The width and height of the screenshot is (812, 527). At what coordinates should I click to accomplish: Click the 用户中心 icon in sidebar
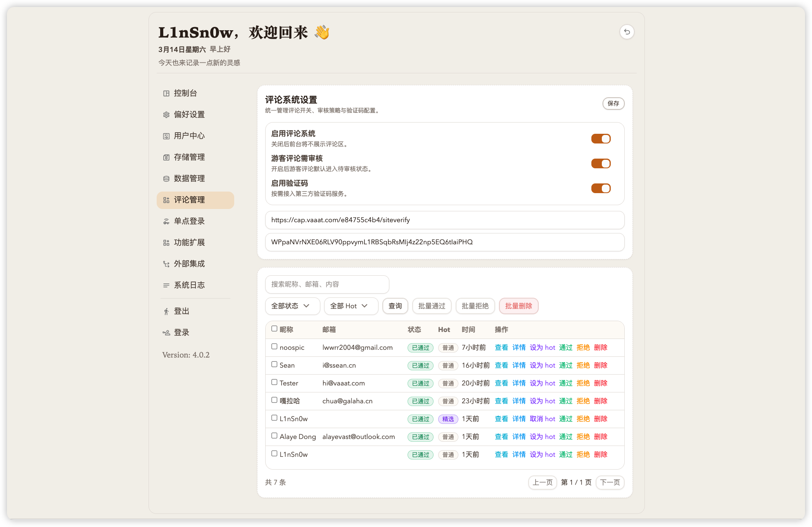[166, 136]
